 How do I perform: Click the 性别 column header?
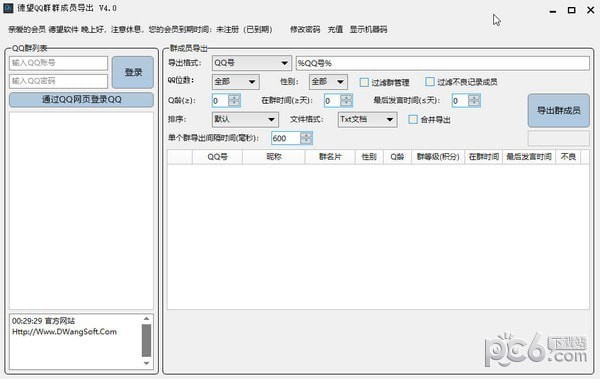(369, 157)
